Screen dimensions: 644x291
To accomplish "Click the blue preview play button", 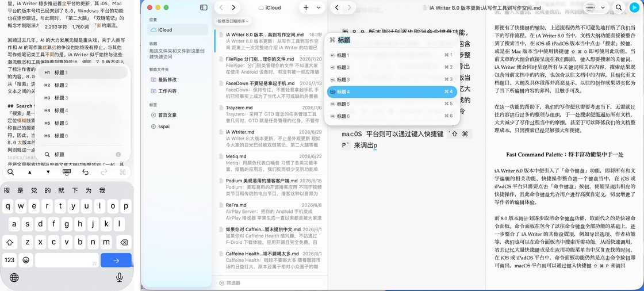I will pos(634,7).
